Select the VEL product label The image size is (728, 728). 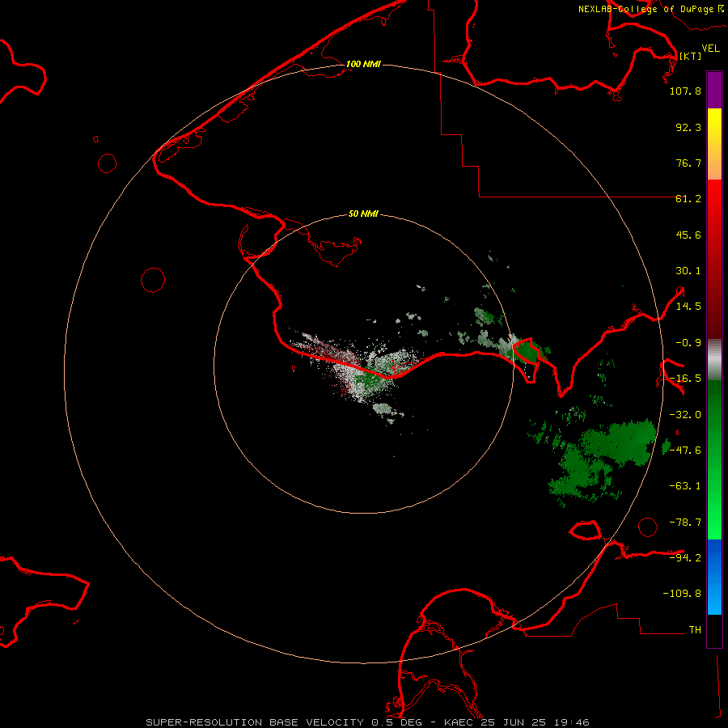pyautogui.click(x=710, y=49)
